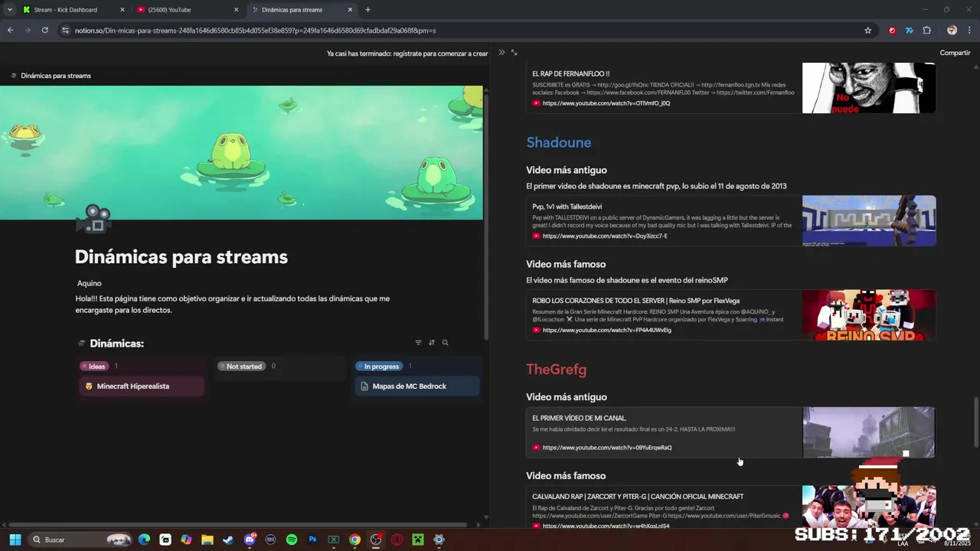Click the register banner text

(407, 54)
